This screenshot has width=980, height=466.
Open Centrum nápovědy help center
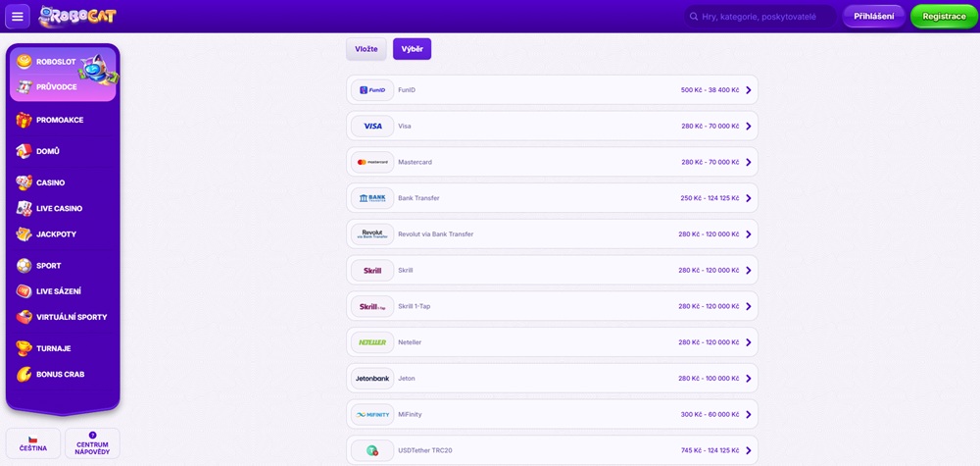point(92,443)
